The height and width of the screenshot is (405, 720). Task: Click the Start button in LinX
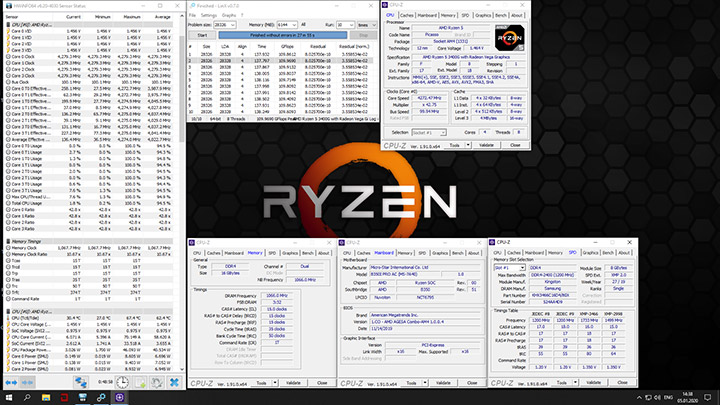(202, 35)
